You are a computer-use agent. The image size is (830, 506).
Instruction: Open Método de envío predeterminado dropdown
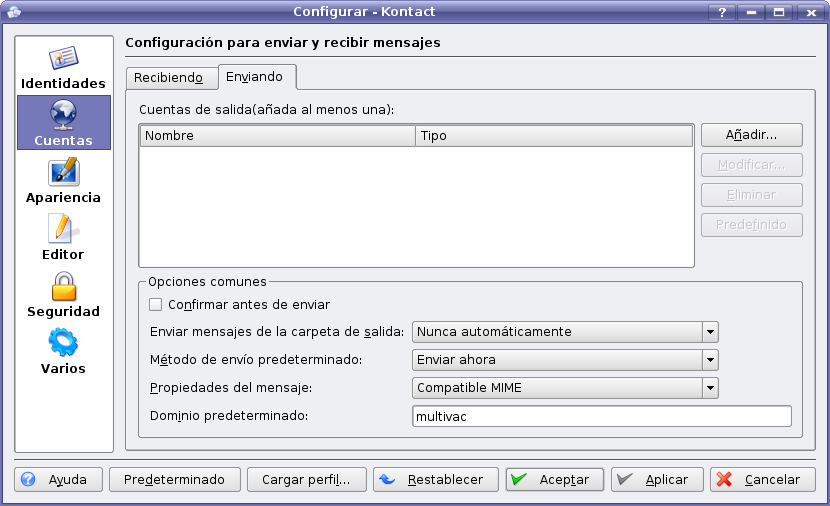pyautogui.click(x=565, y=360)
